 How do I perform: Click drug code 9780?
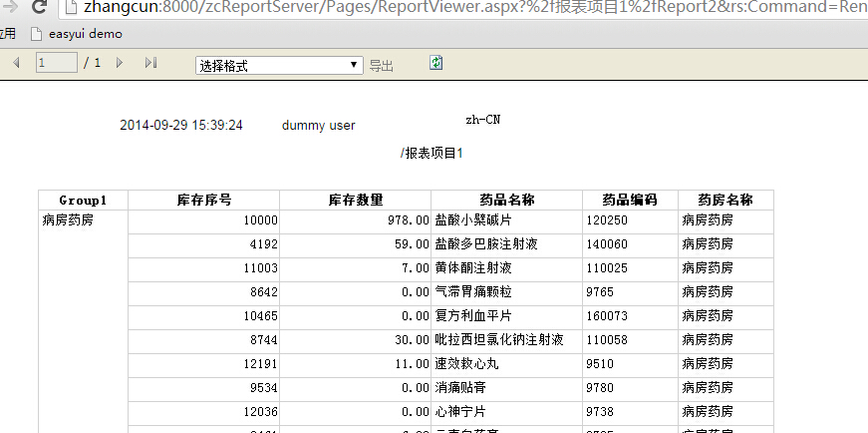600,388
